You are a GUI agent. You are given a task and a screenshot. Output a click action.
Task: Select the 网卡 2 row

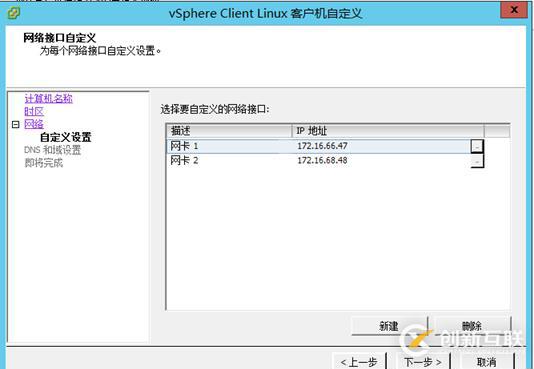[325, 160]
